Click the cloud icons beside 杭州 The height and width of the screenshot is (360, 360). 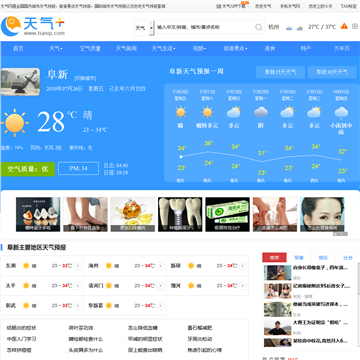point(294,28)
